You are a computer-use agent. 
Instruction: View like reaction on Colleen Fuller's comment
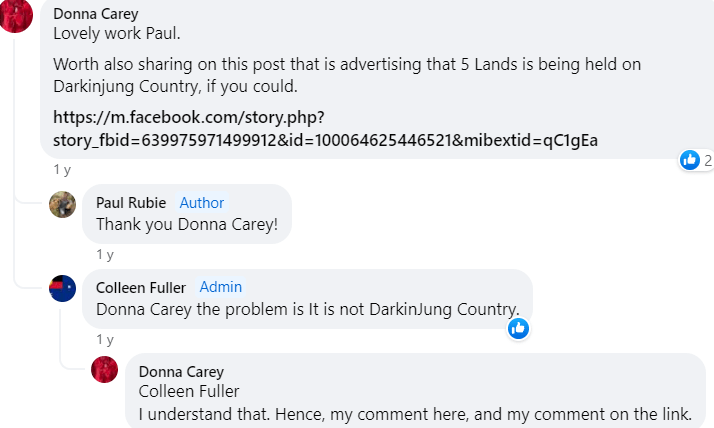click(x=518, y=327)
